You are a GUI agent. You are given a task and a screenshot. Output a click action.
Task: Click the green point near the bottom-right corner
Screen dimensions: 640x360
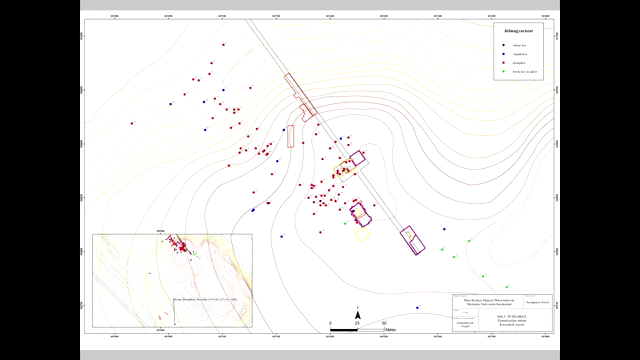pyautogui.click(x=507, y=287)
